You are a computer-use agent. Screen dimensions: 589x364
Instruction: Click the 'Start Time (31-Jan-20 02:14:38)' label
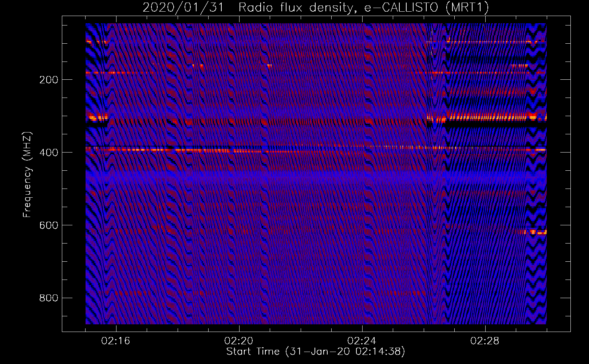316,352
